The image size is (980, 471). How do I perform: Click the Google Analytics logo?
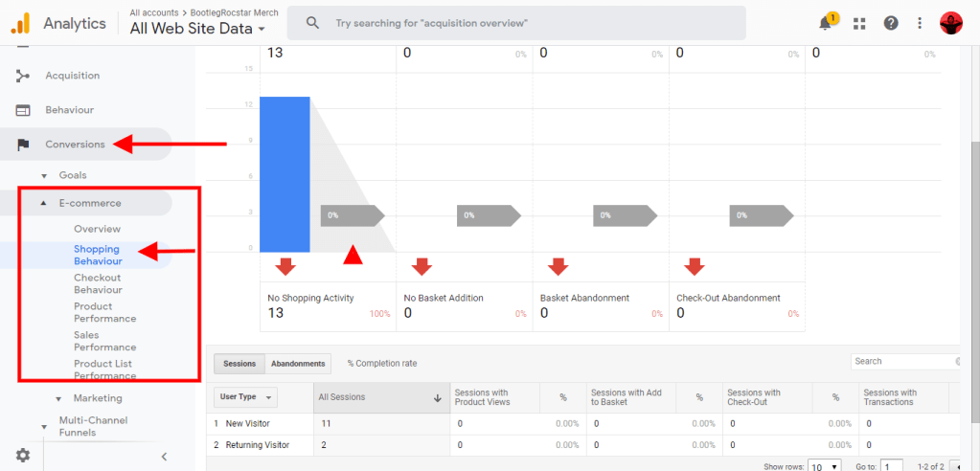point(21,23)
